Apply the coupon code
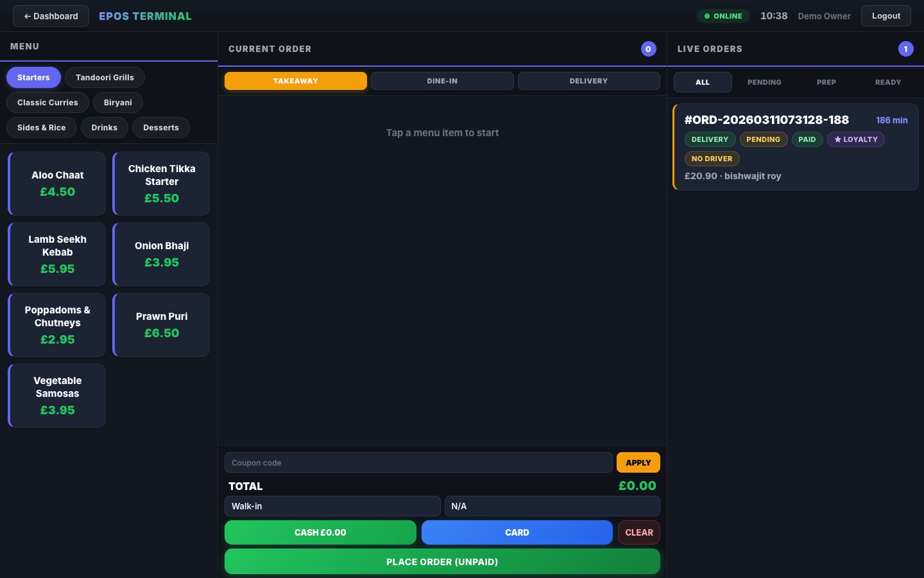 (x=638, y=462)
